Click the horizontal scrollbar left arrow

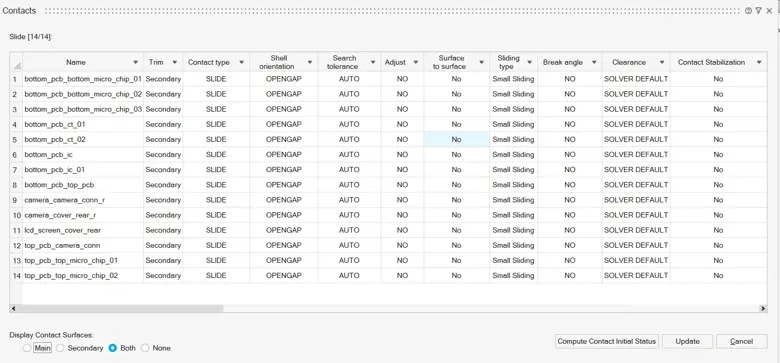13,309
